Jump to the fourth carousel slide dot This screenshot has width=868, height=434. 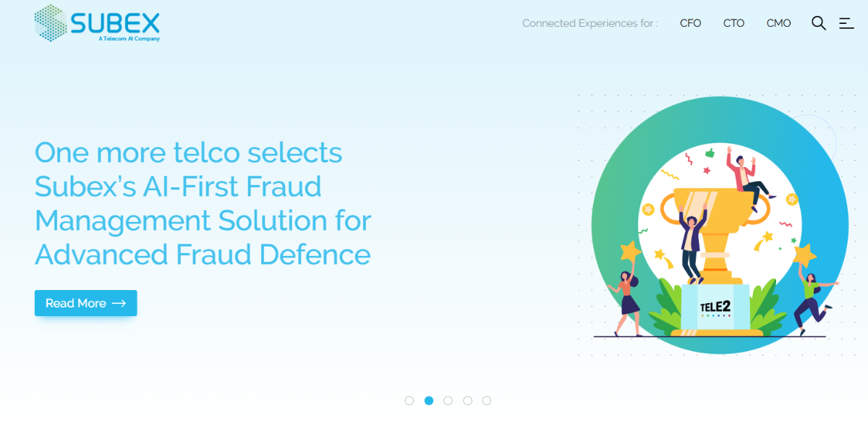(467, 401)
